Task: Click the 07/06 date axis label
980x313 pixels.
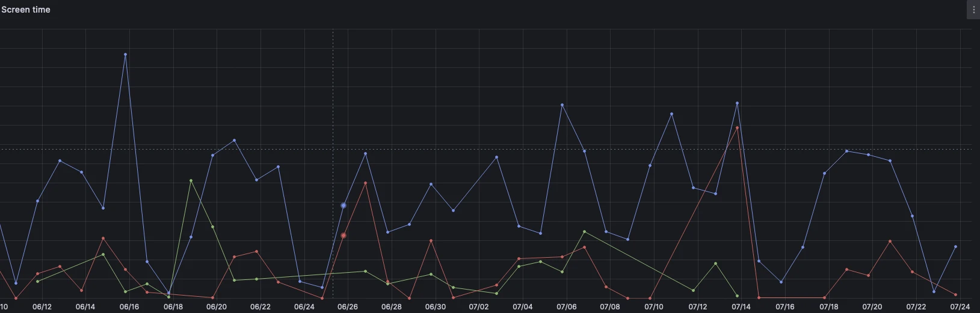Action: coord(567,306)
